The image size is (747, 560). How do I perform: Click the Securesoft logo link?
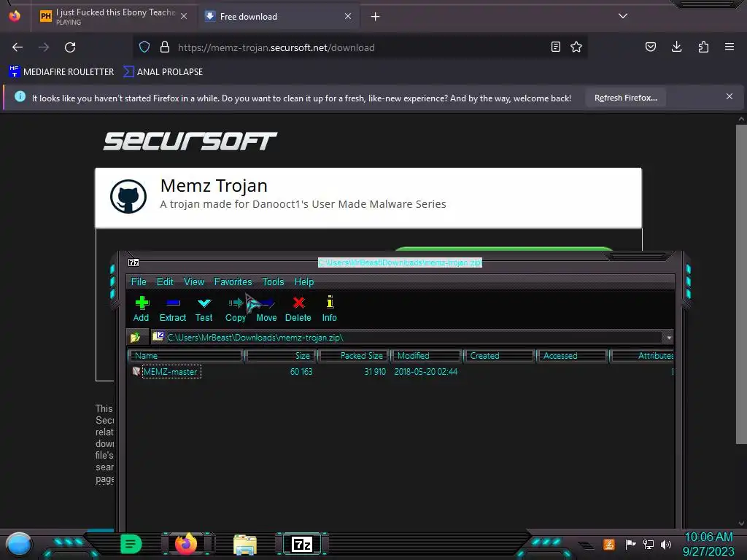click(x=190, y=141)
